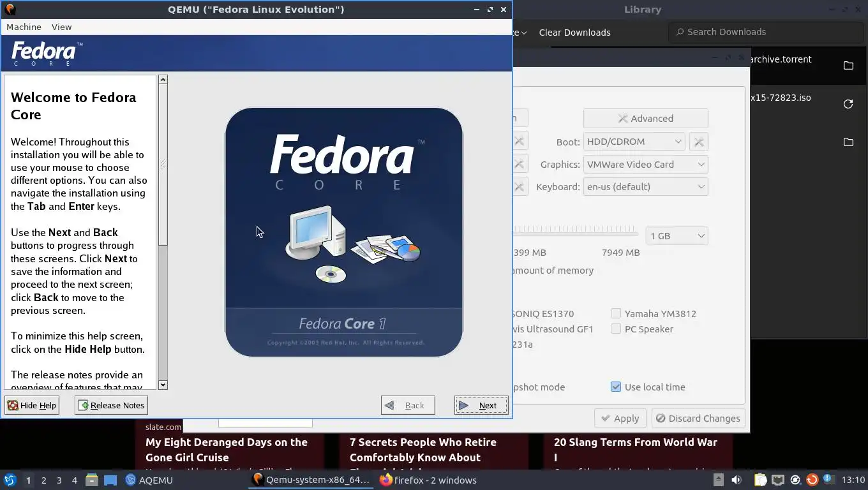Click tools icon button left of Boot label
This screenshot has height=490, width=868.
pyautogui.click(x=520, y=142)
